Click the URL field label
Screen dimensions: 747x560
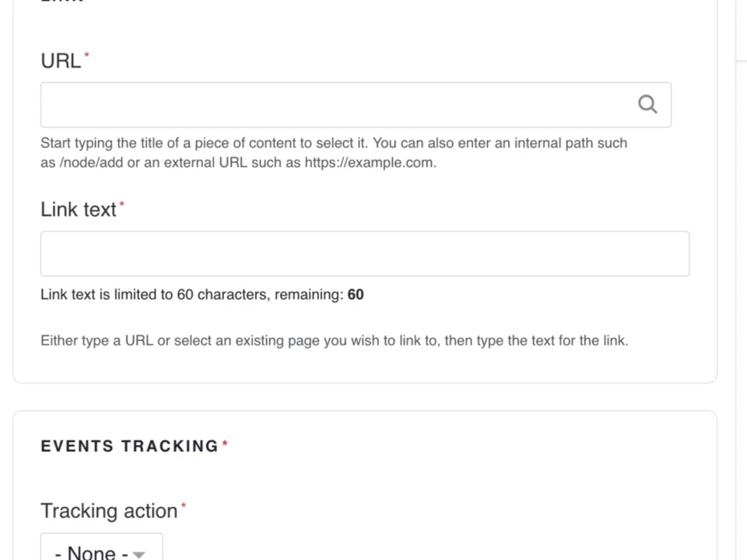61,61
